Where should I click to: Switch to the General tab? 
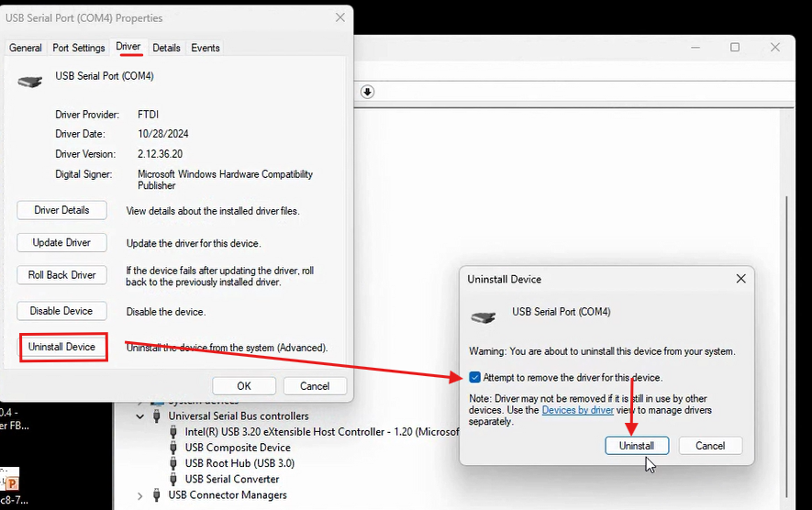(26, 48)
